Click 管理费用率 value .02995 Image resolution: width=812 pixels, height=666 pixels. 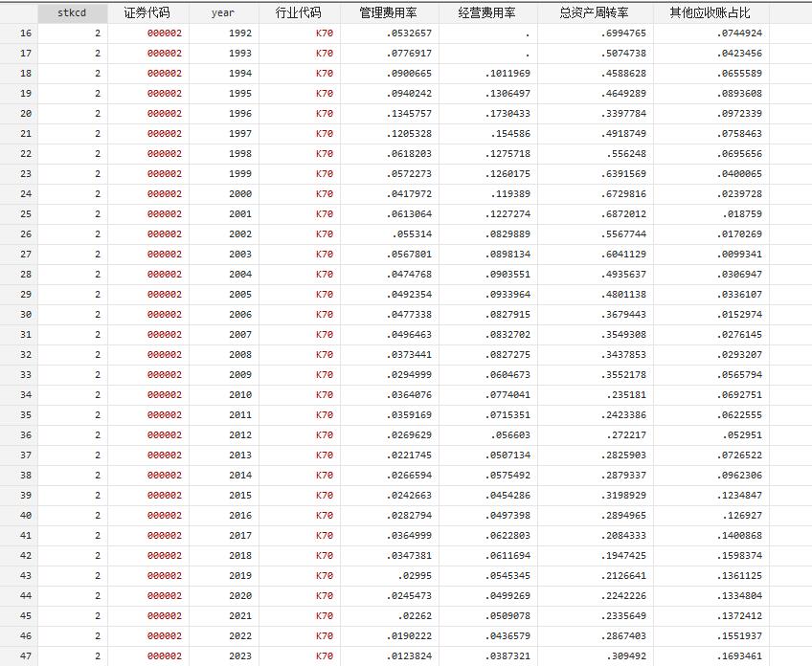[415, 575]
